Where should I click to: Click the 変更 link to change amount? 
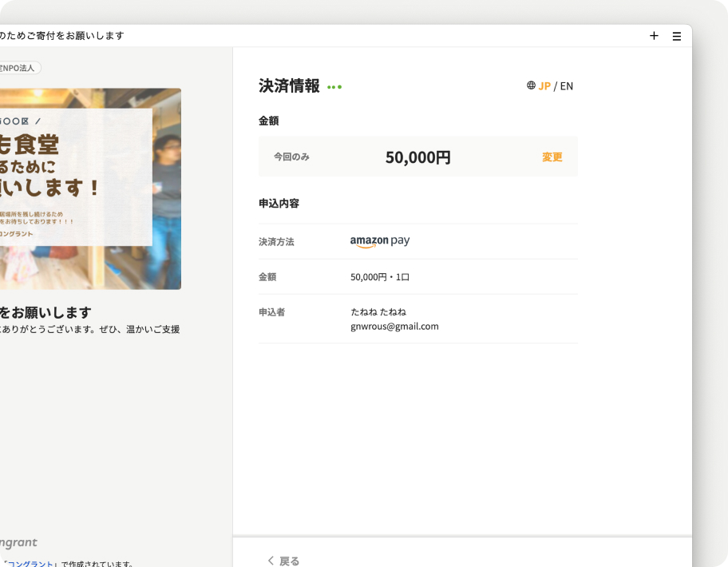pos(552,157)
